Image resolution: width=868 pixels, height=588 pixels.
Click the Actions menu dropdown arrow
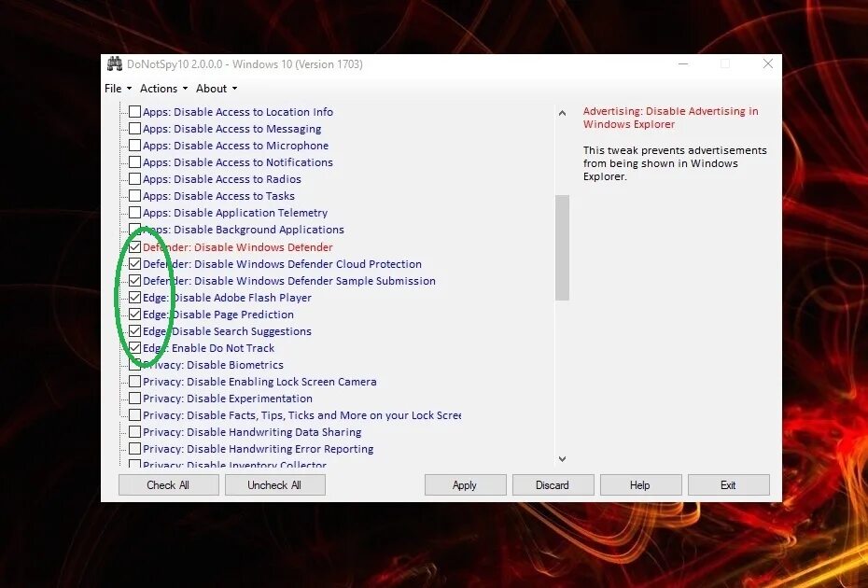[x=185, y=89]
